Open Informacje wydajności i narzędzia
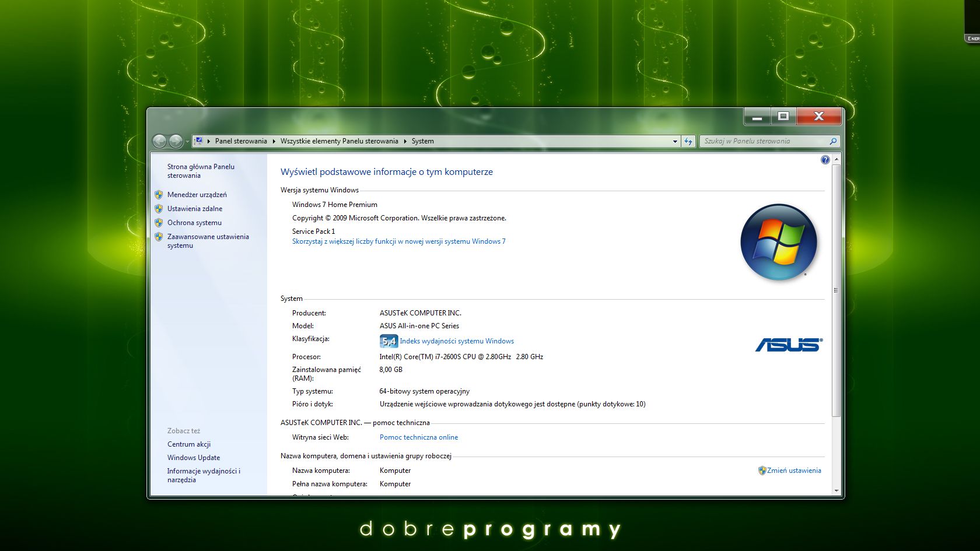Screen dimensions: 980x551 click(x=204, y=475)
